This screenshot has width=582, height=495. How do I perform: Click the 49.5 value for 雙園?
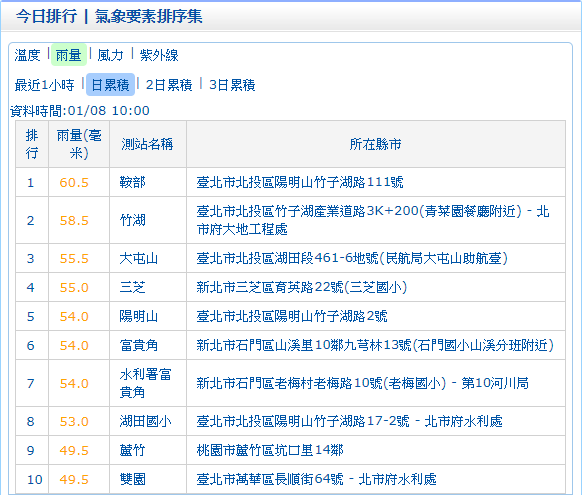74,479
